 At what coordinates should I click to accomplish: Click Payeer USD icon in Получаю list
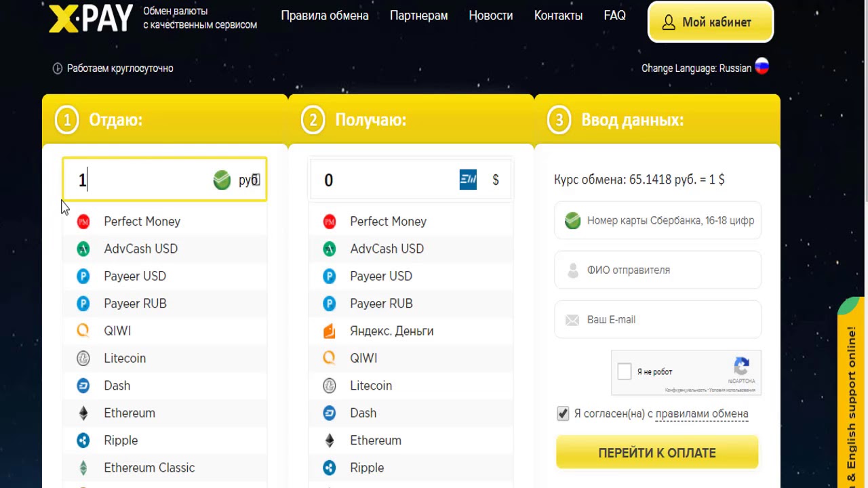tap(330, 276)
